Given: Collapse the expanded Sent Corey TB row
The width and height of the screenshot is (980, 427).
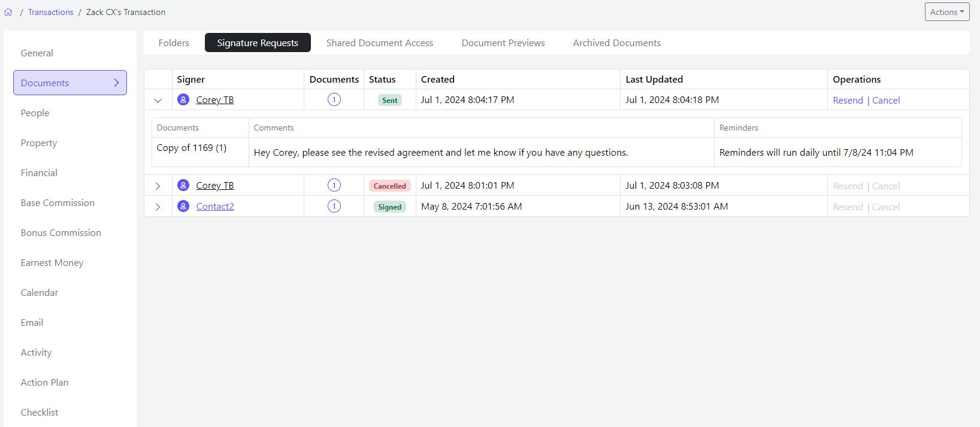Looking at the screenshot, I should (x=158, y=101).
